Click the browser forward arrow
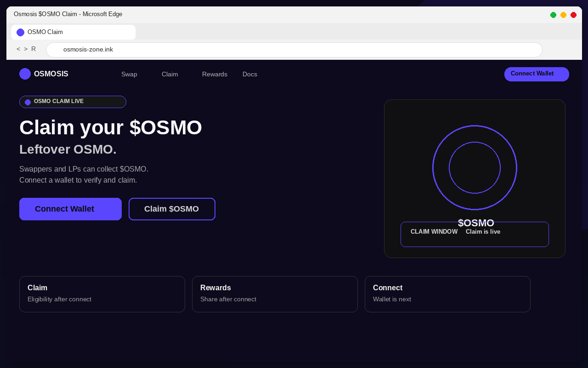 26,49
